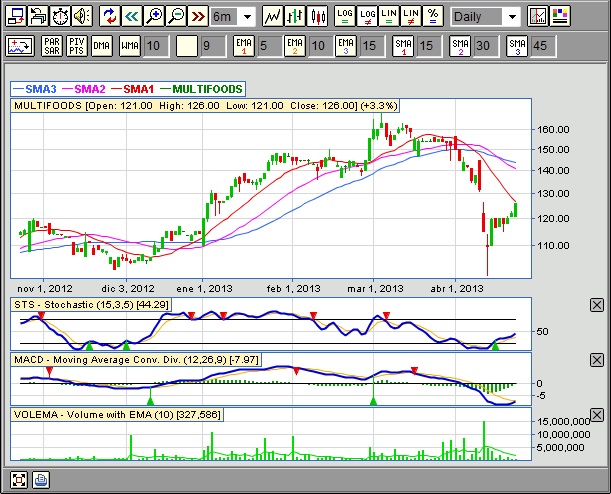Click the print icon at bottom left
Image resolution: width=611 pixels, height=494 pixels.
(x=41, y=479)
